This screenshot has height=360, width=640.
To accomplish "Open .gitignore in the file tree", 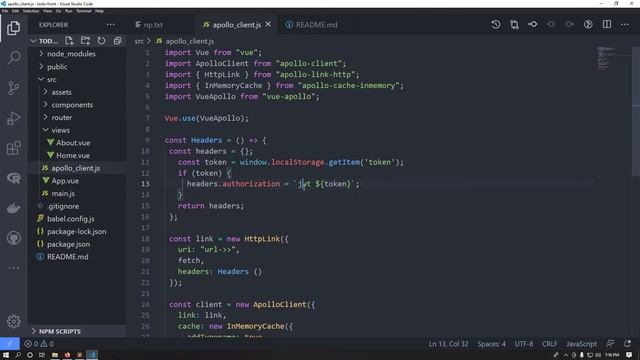I will (x=77, y=206).
